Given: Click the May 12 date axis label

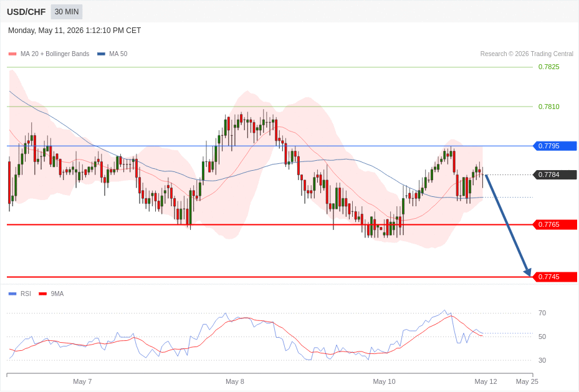Looking at the screenshot, I should tap(486, 381).
